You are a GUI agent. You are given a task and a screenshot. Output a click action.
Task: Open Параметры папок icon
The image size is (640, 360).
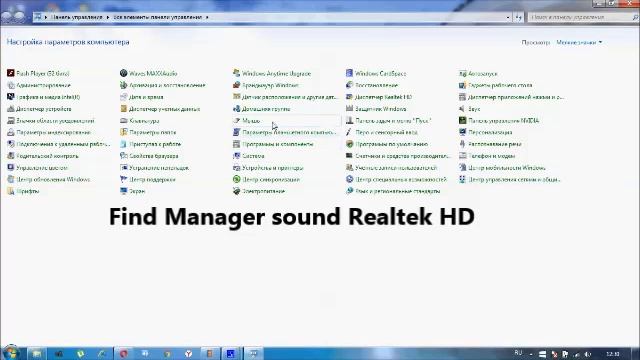(124, 132)
